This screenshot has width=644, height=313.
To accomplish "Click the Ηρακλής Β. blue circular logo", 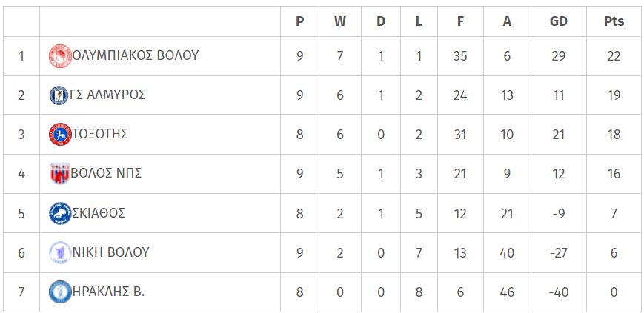I will tap(60, 292).
